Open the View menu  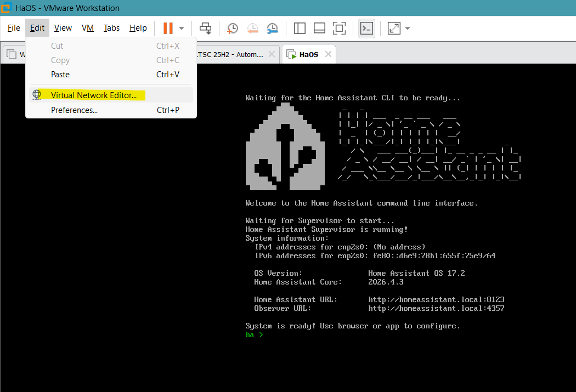[63, 28]
